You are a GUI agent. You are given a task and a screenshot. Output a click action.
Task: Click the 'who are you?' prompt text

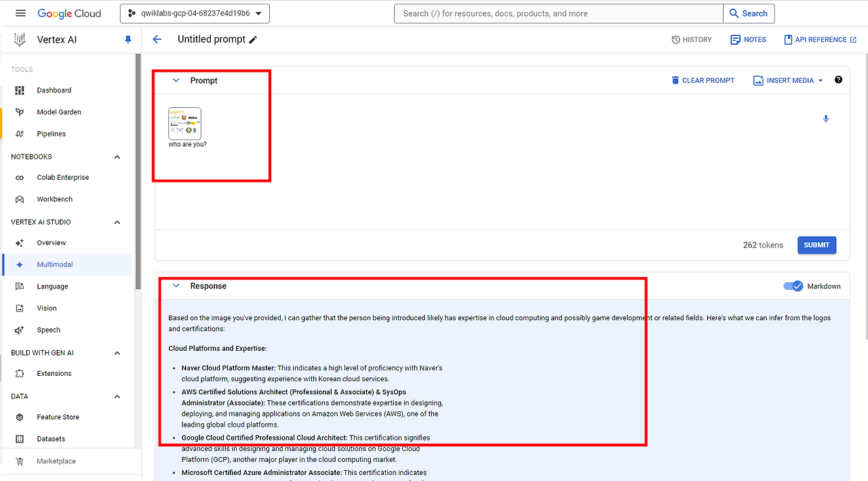click(x=188, y=145)
